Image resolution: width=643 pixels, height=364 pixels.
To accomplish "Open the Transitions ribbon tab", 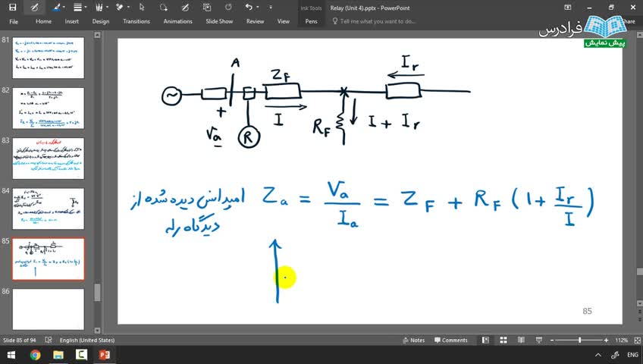I will click(136, 21).
